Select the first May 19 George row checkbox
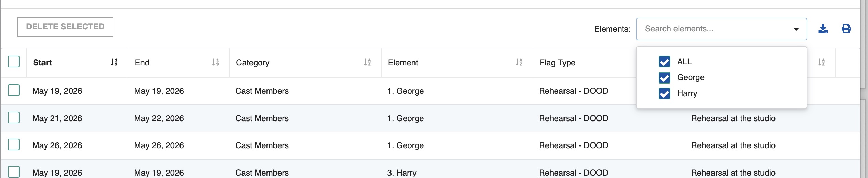 (14, 90)
